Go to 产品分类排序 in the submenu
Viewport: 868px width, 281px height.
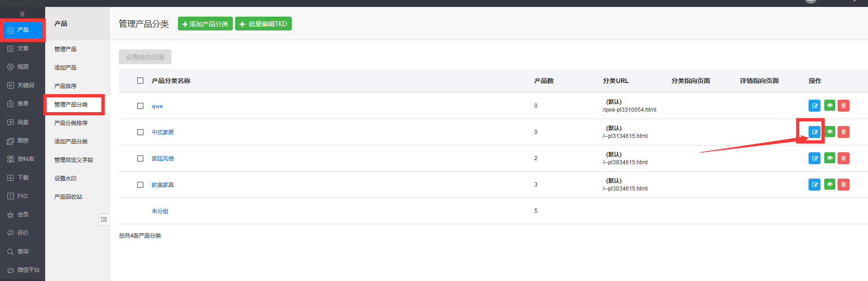pos(71,123)
